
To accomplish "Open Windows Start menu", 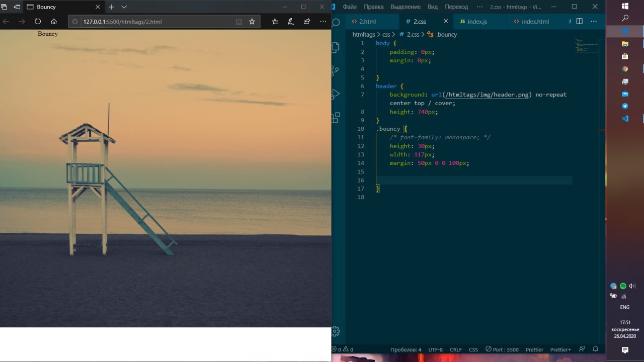I will [625, 6].
